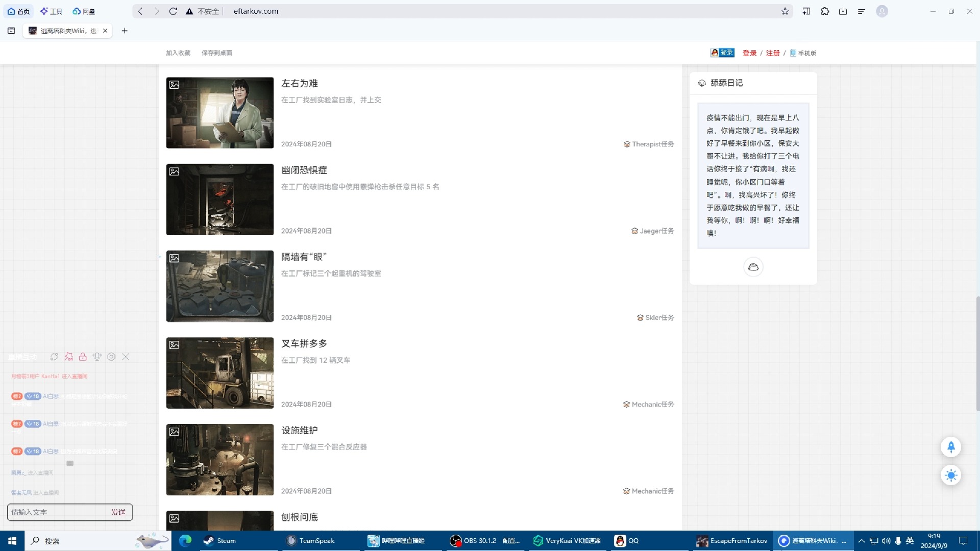Open EscapeFromTarkov from the taskbar

(731, 541)
